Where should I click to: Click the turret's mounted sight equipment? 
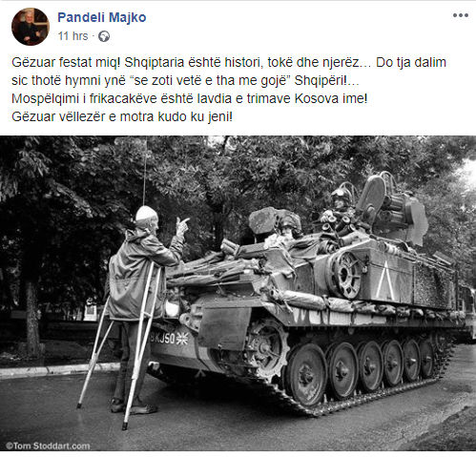[393, 208]
